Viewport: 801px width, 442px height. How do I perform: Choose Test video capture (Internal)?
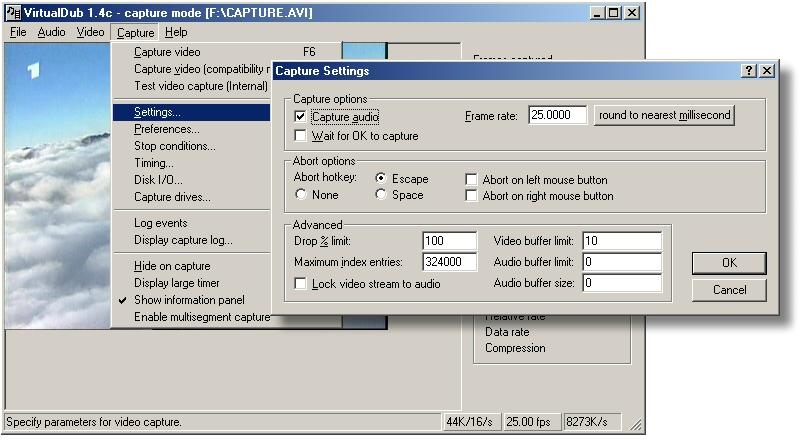click(x=192, y=85)
